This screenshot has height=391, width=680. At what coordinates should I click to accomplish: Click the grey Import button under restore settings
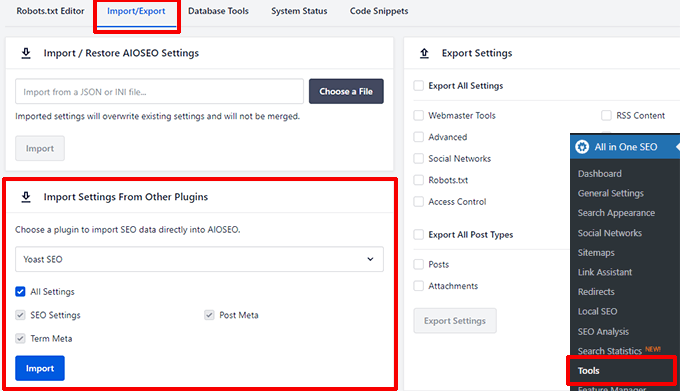pos(40,148)
